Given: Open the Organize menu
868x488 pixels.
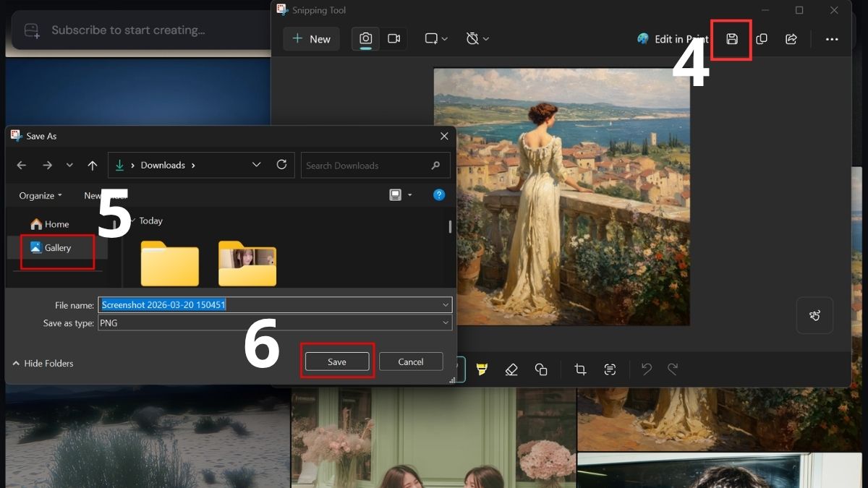Looking at the screenshot, I should point(39,195).
